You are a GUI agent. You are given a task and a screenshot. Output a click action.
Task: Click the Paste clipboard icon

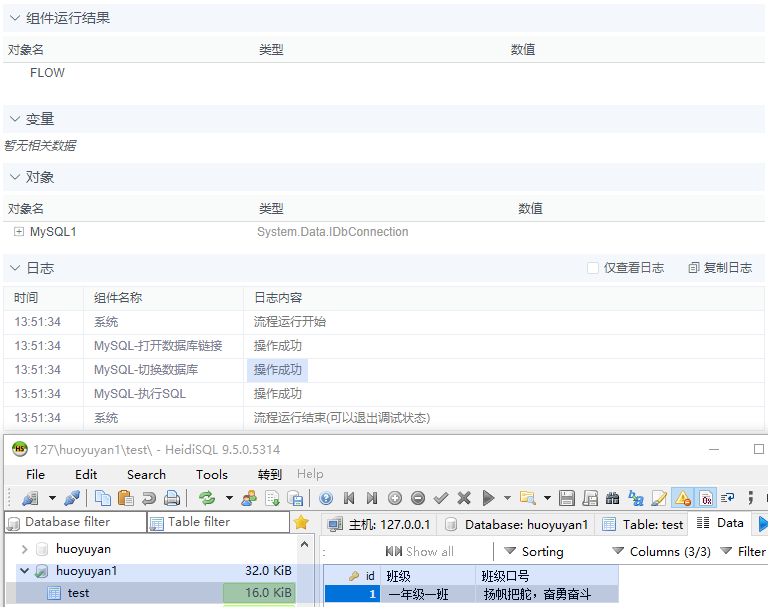(126, 498)
